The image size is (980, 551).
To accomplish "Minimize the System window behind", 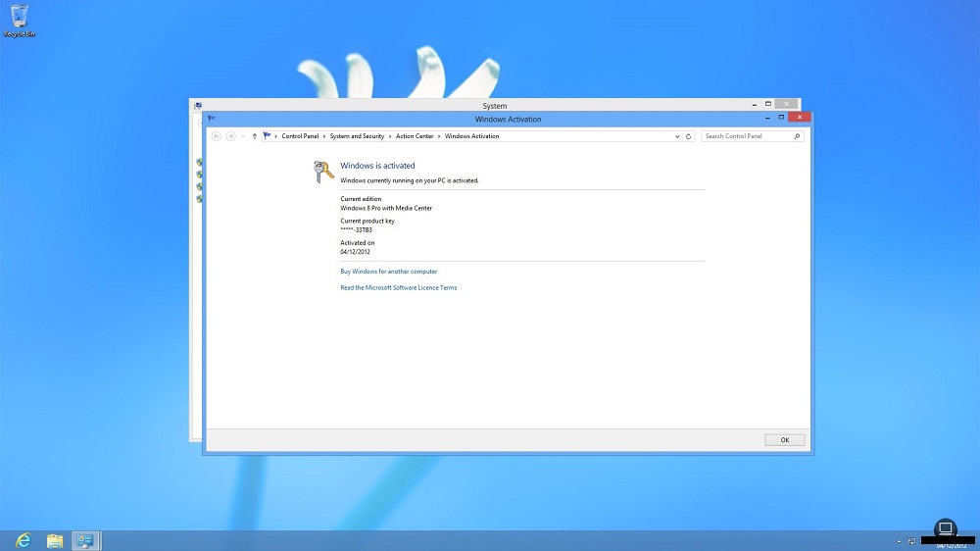I will click(755, 105).
